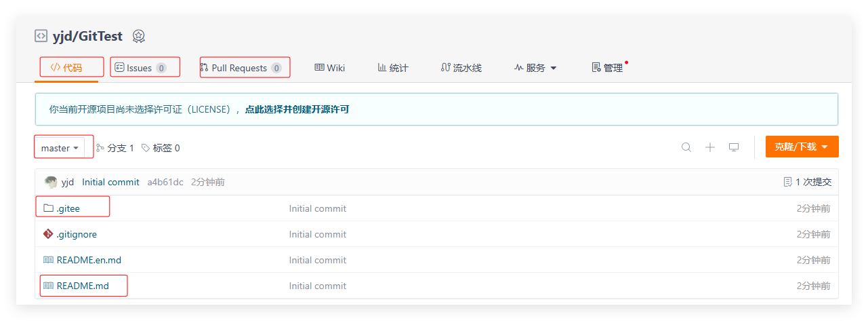Click the repository code icon beside yjd/GitTest
This screenshot has width=868, height=321.
41,36
